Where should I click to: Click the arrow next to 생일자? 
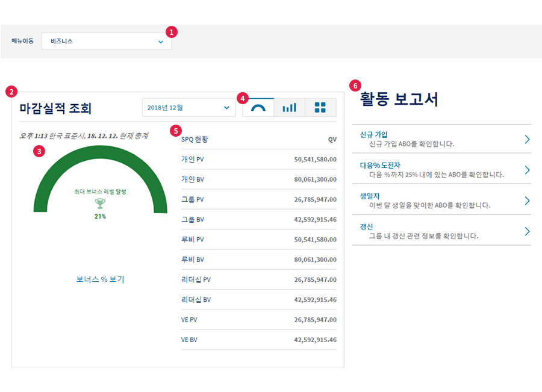527,201
